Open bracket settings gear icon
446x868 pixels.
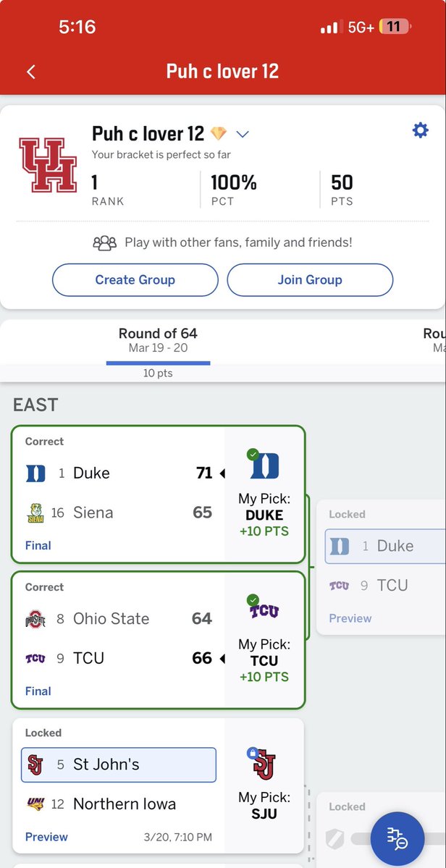421,130
